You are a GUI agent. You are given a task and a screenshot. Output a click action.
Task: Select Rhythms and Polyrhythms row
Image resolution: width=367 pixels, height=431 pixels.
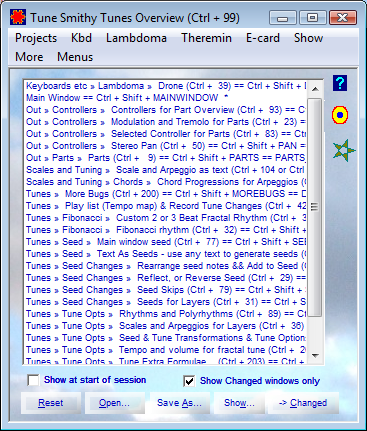coord(166,314)
